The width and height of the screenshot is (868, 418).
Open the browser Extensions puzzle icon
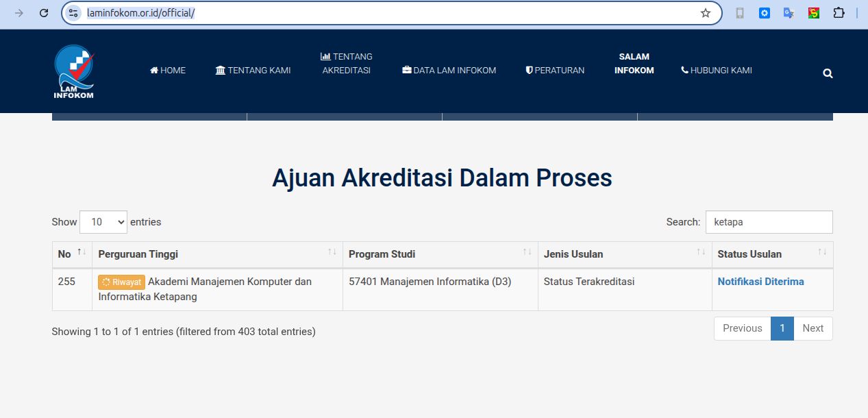(x=838, y=12)
